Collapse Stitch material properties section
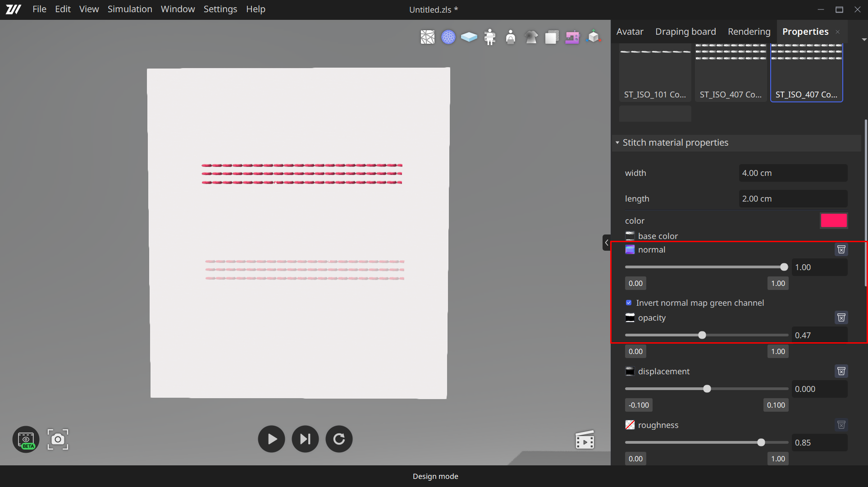The image size is (868, 487). (x=617, y=142)
